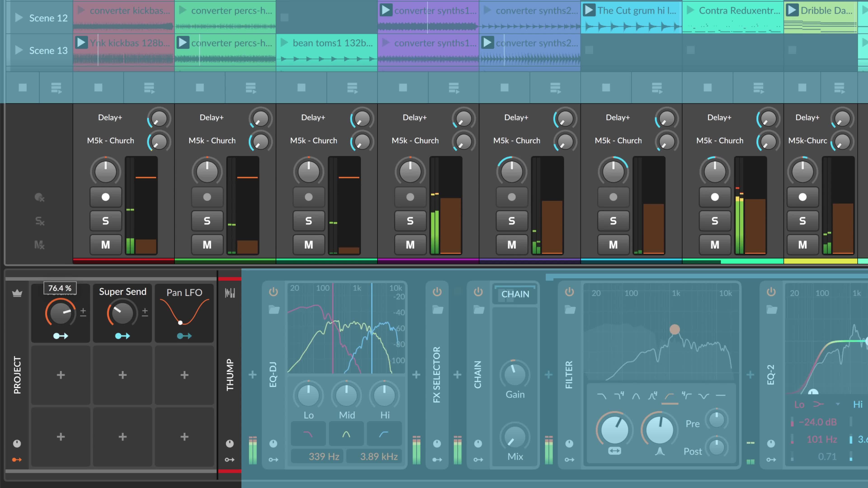Solo the red kickbas track with its S button
The width and height of the screenshot is (868, 488).
(x=106, y=221)
